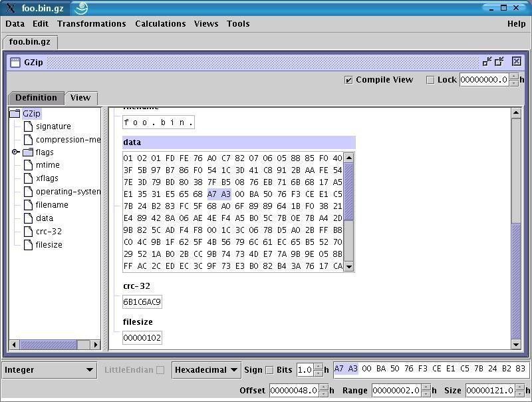Select the operating-system document icon
This screenshot has height=402, width=532.
click(29, 191)
